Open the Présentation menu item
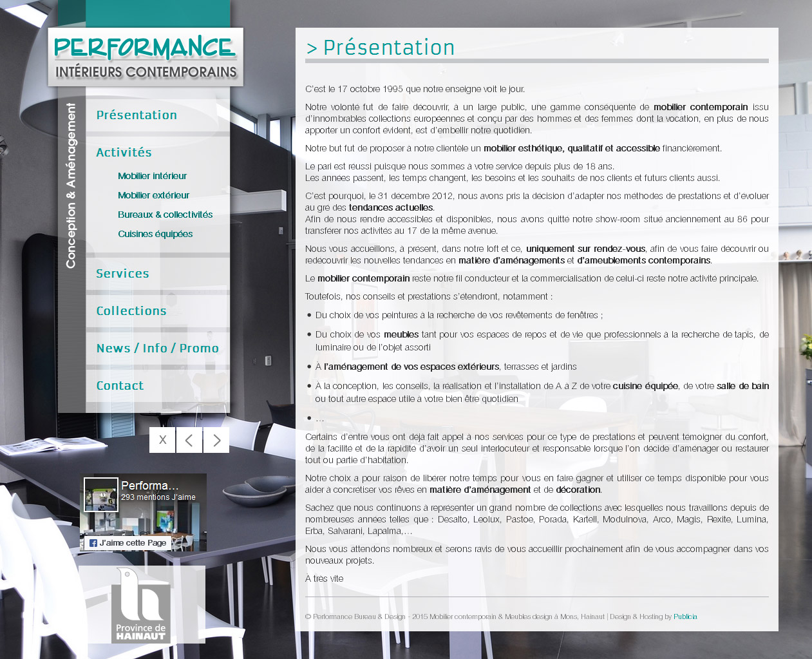Screen dimensions: 812x659 [x=137, y=115]
